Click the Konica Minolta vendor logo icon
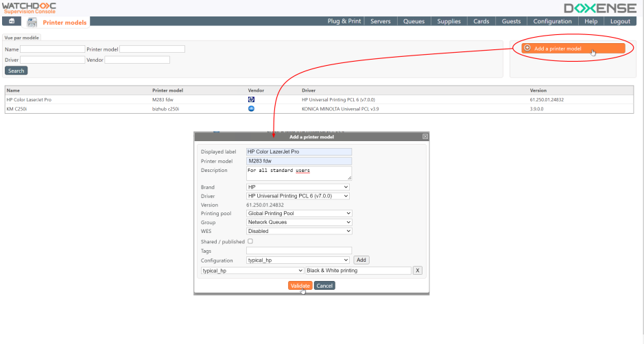The height and width of the screenshot is (344, 644). [251, 108]
